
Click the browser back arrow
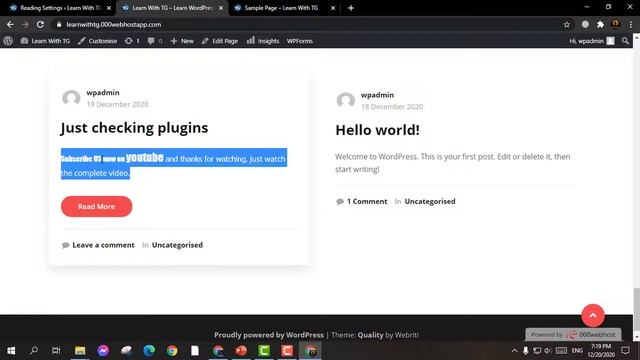click(x=10, y=24)
